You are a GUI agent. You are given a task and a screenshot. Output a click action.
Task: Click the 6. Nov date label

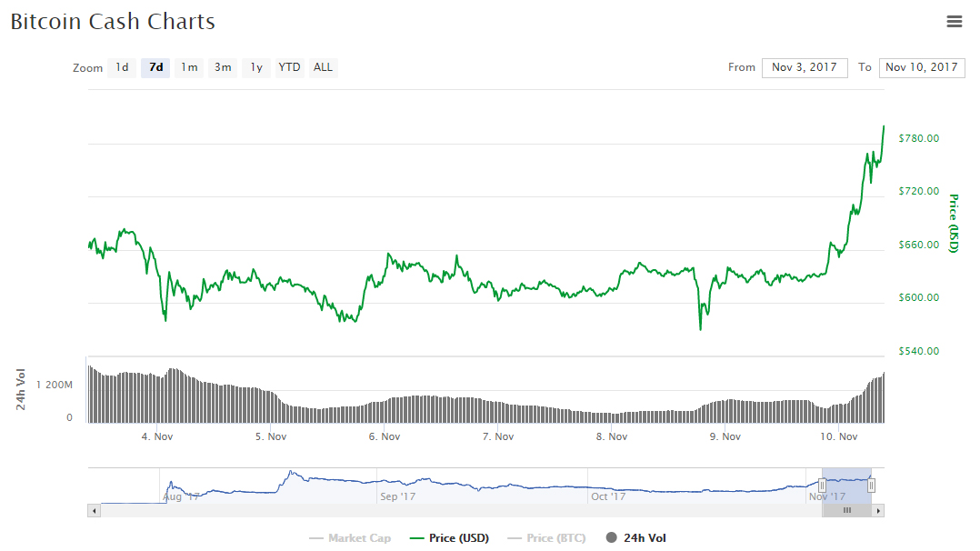tap(385, 436)
